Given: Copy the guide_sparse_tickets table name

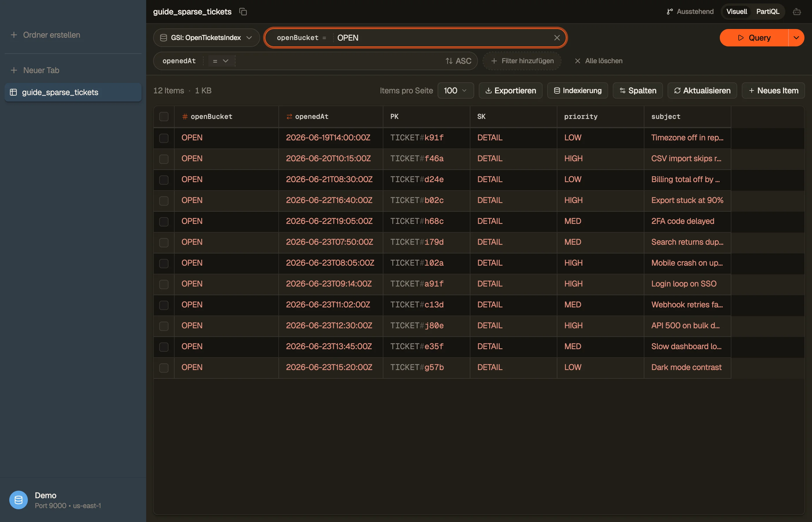Looking at the screenshot, I should point(243,12).
